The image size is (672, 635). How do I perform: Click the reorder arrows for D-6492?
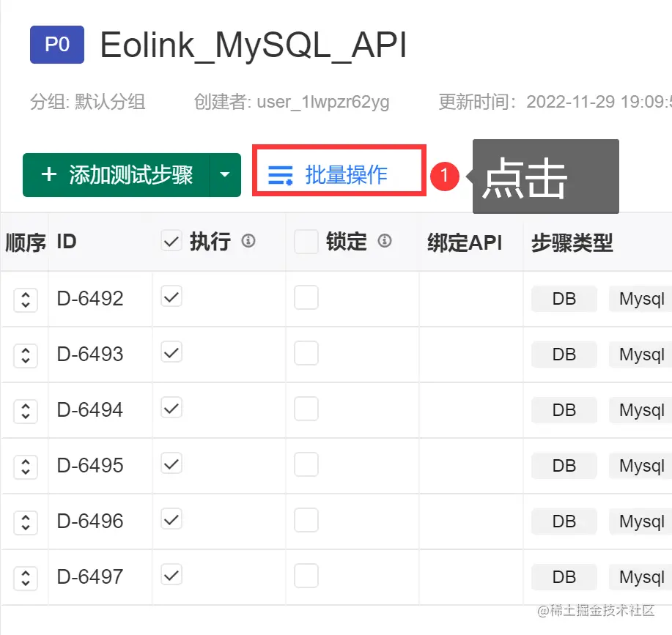(26, 300)
